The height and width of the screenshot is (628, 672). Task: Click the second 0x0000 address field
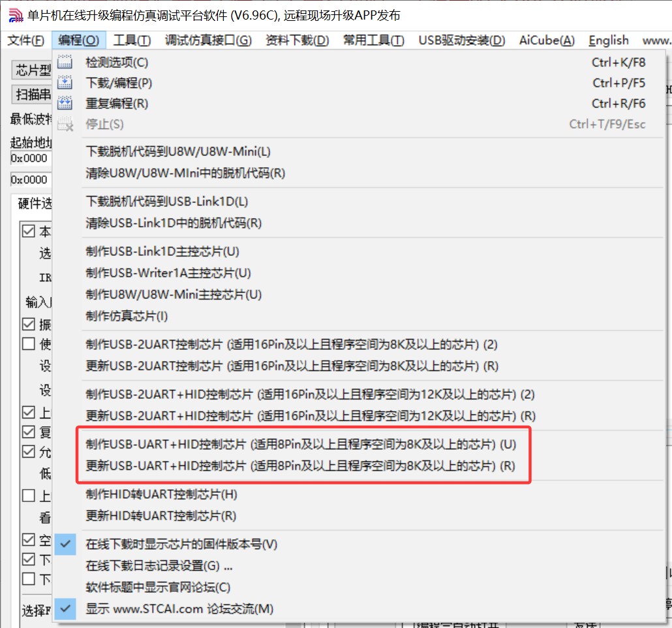coord(31,180)
